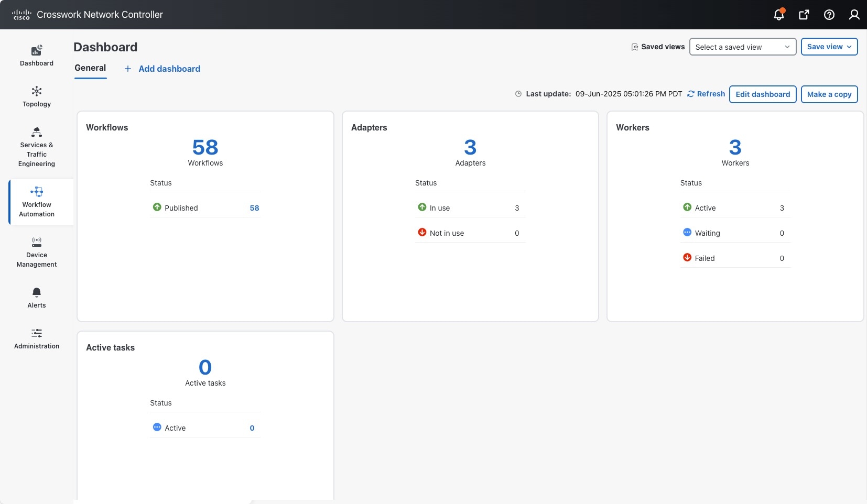This screenshot has height=504, width=867.
Task: Refresh the dashboard data
Action: (x=706, y=94)
